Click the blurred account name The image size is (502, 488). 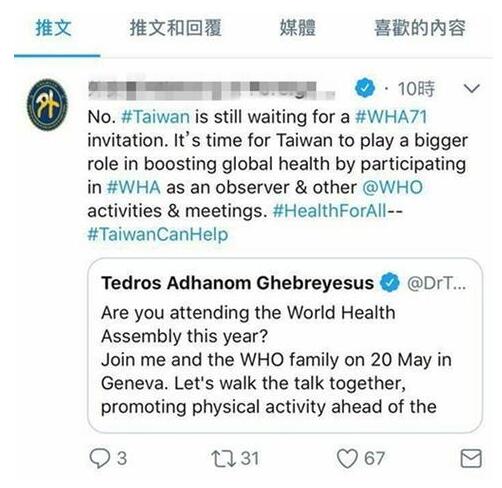click(x=211, y=89)
